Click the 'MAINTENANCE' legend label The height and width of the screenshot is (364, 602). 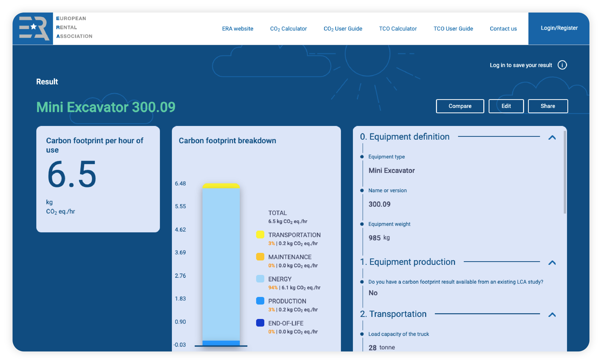coord(290,257)
